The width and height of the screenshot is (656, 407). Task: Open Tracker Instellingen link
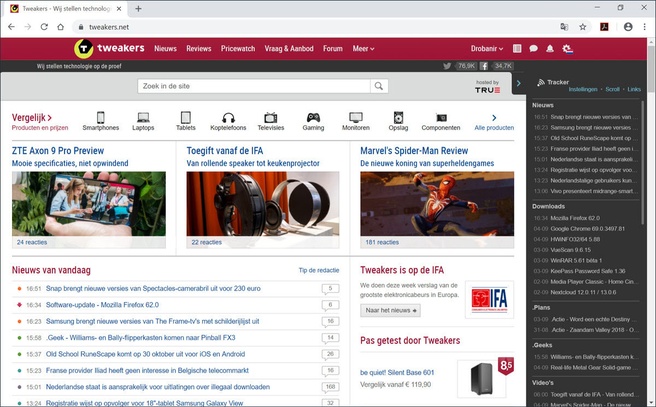583,90
